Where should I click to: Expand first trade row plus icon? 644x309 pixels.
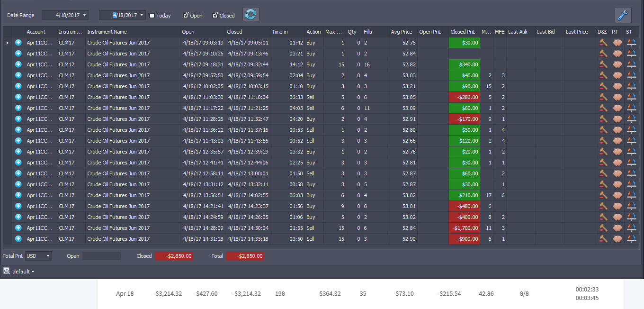point(18,43)
